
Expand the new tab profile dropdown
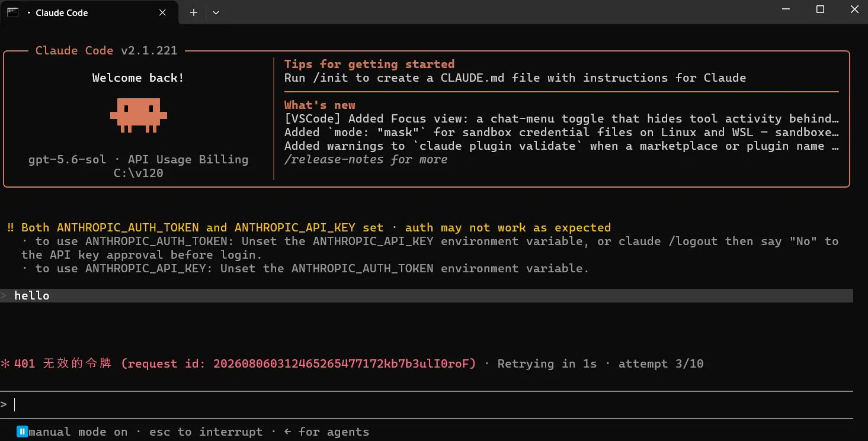(216, 12)
